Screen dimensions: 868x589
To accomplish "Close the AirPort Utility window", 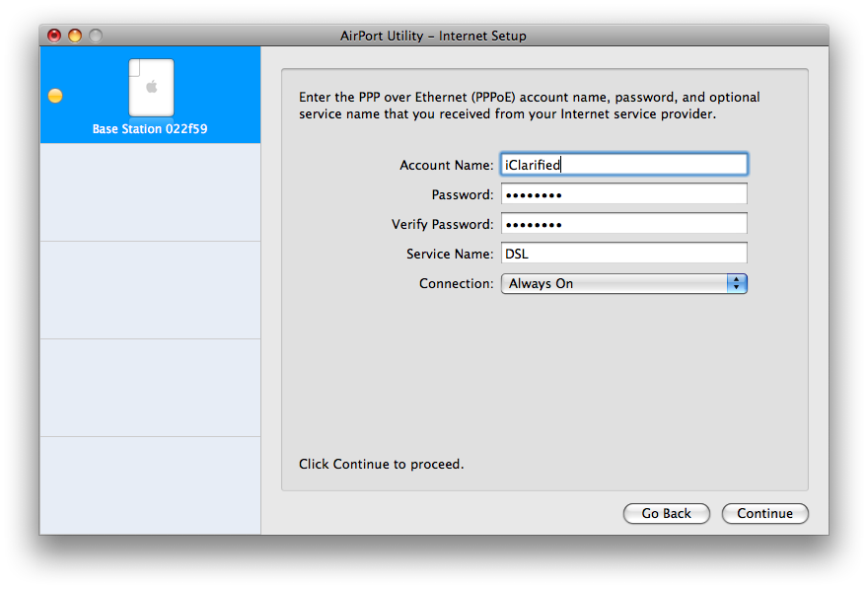I will coord(54,36).
